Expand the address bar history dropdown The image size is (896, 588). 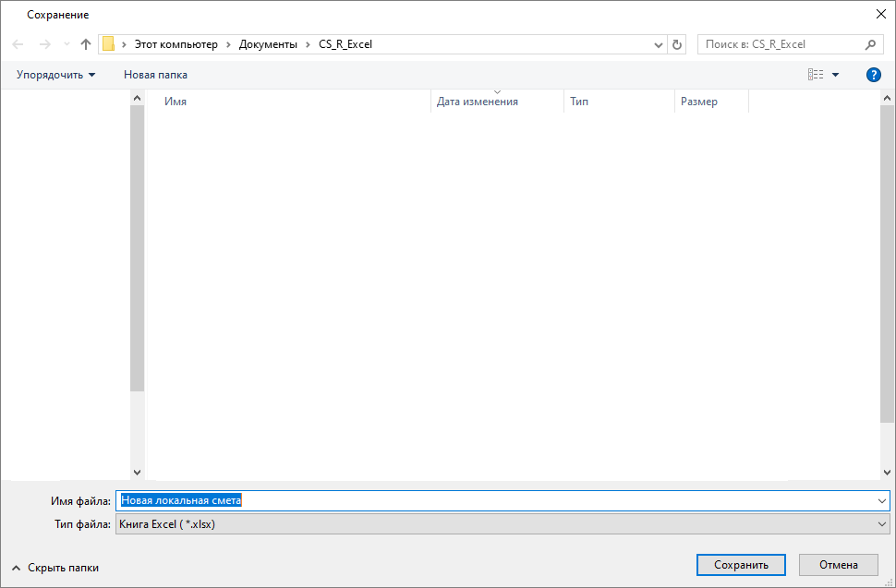pyautogui.click(x=659, y=44)
